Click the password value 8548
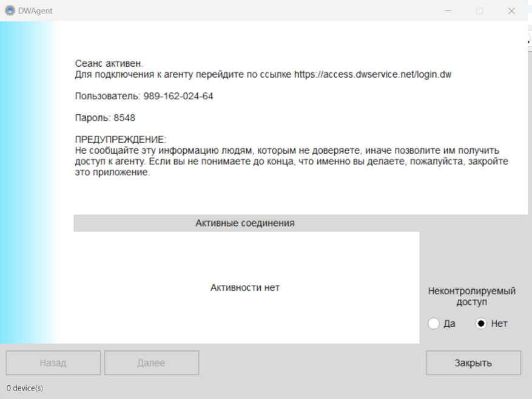 (x=124, y=118)
